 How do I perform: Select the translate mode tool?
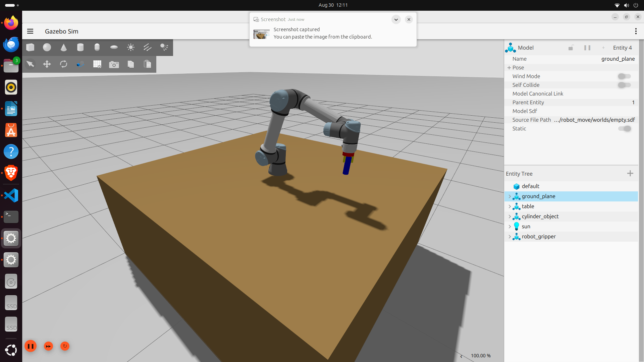tap(47, 64)
